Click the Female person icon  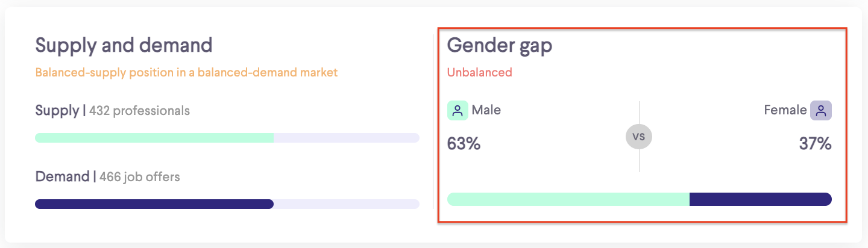[821, 111]
